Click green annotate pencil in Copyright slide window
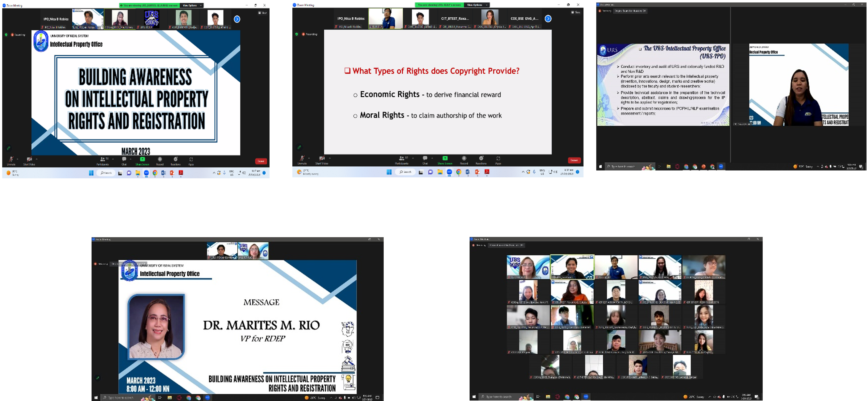The width and height of the screenshot is (868, 401). (299, 147)
